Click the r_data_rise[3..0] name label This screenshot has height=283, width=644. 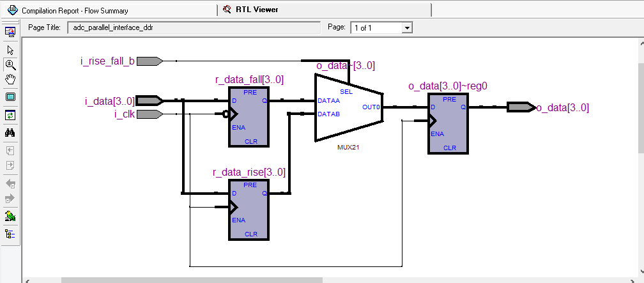249,172
